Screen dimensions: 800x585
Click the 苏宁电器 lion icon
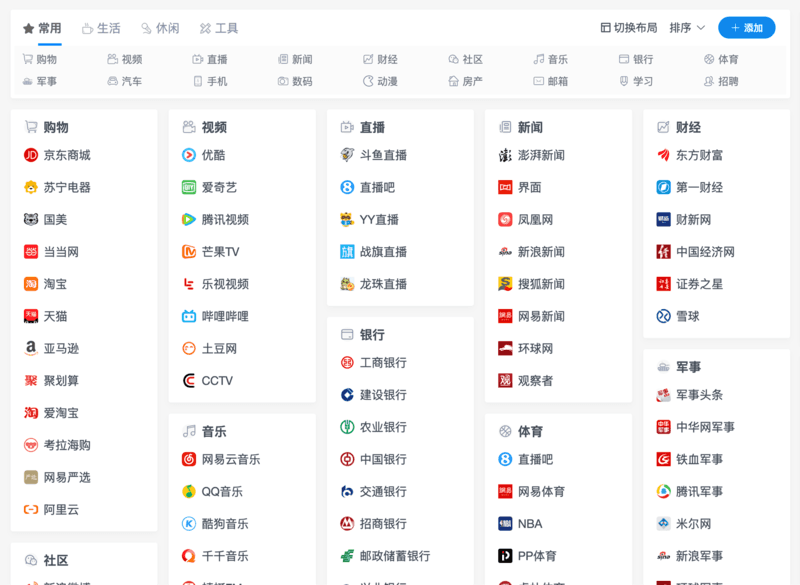tap(31, 187)
